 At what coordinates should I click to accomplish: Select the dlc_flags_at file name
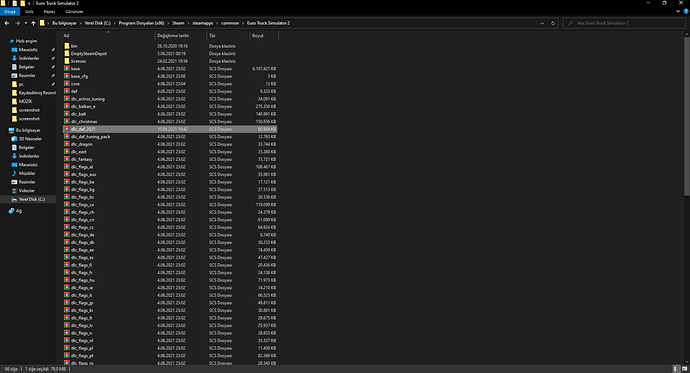(x=82, y=167)
